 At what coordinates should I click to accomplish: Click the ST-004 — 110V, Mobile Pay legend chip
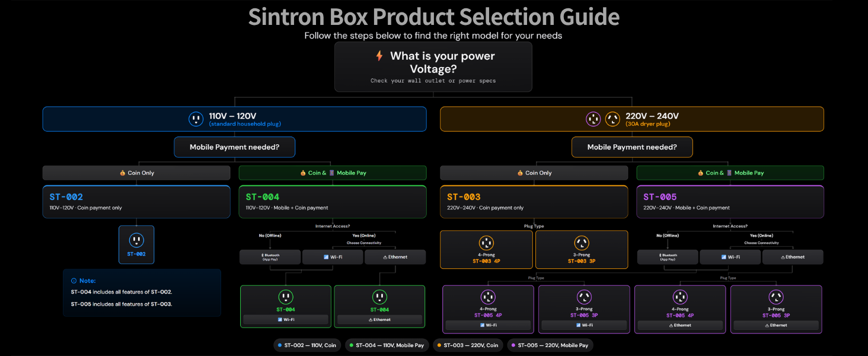387,345
